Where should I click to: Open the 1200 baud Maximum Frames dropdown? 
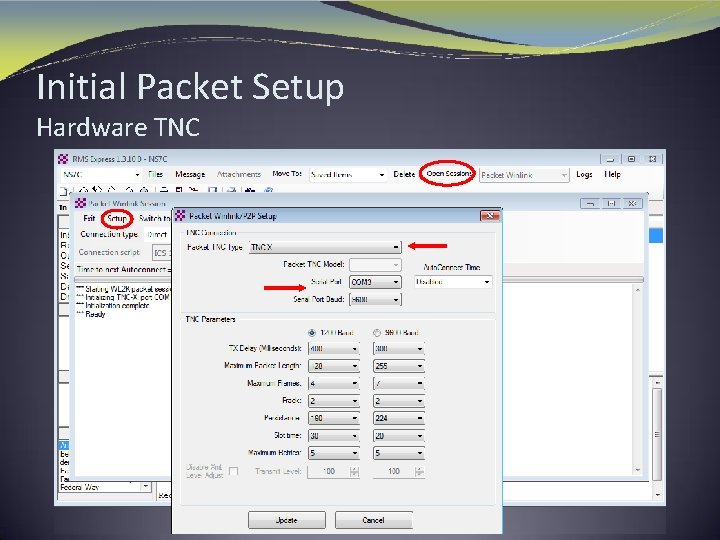click(x=354, y=383)
